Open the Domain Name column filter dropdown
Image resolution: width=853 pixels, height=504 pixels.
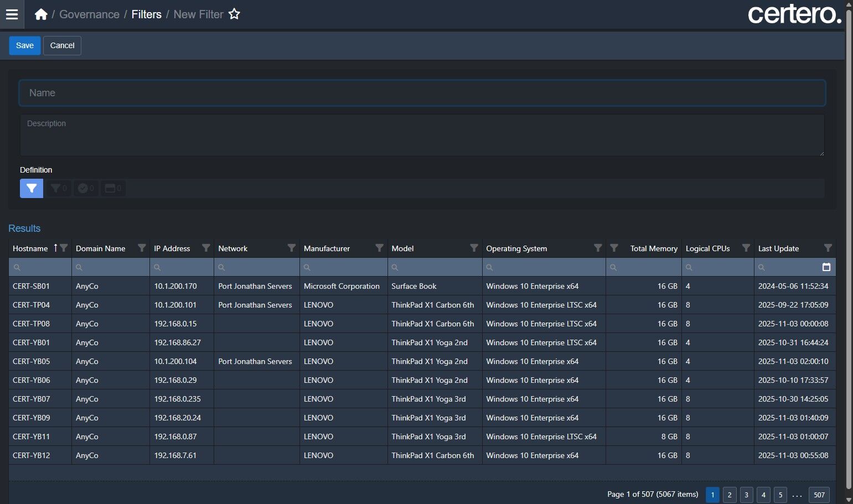pyautogui.click(x=142, y=248)
